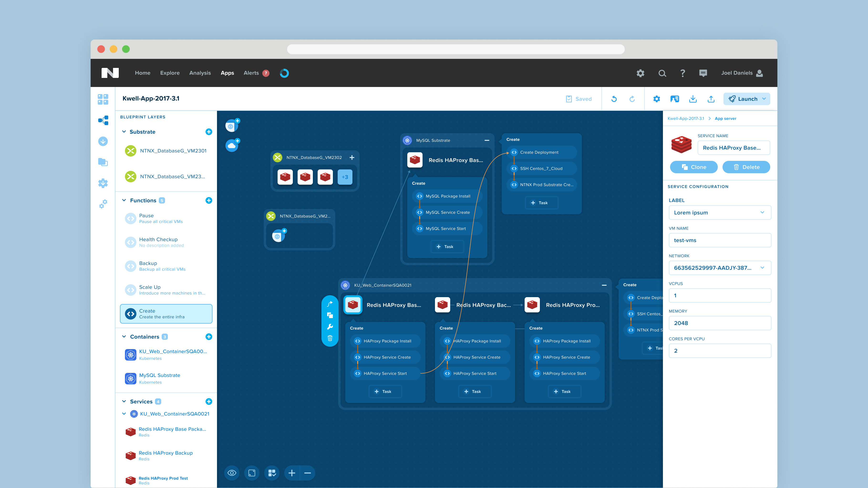Add a new Container

[x=209, y=337]
